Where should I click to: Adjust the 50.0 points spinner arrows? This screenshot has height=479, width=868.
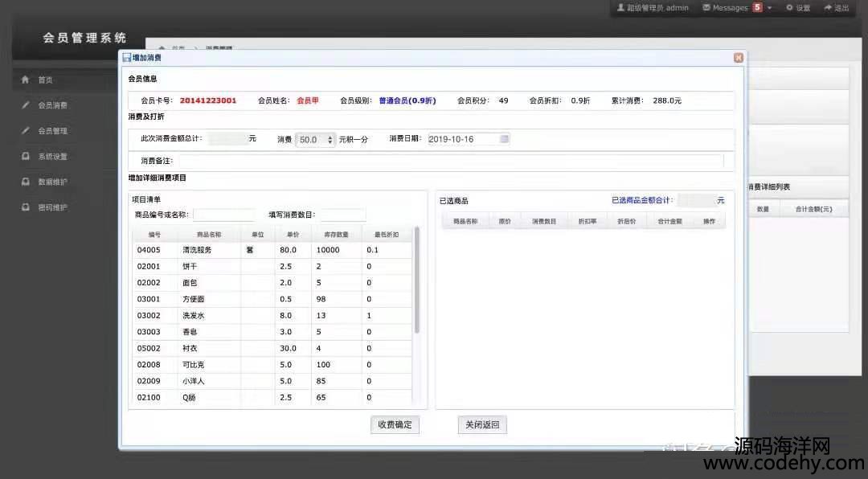coord(330,140)
